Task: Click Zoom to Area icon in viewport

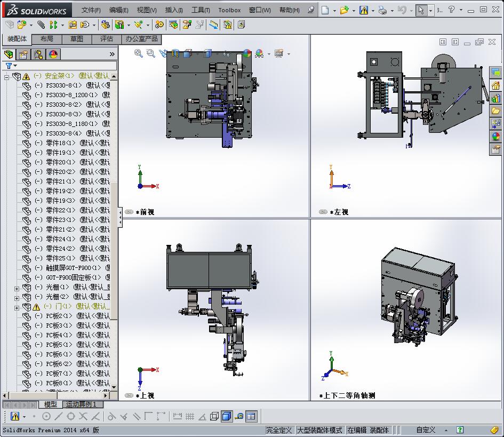Action: pos(151,53)
